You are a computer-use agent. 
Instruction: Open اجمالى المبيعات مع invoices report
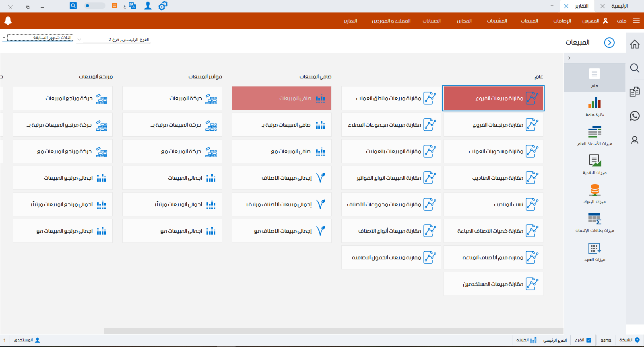pos(172,231)
